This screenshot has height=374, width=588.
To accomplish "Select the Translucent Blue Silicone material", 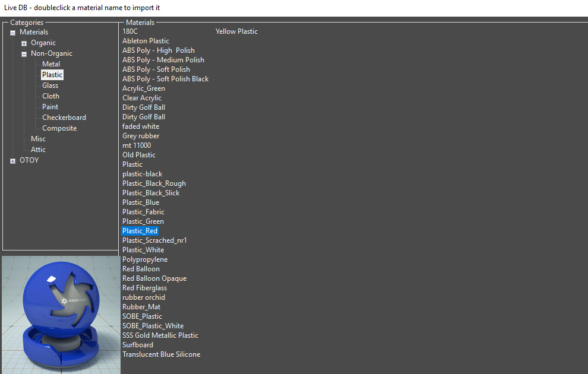I will pyautogui.click(x=161, y=354).
